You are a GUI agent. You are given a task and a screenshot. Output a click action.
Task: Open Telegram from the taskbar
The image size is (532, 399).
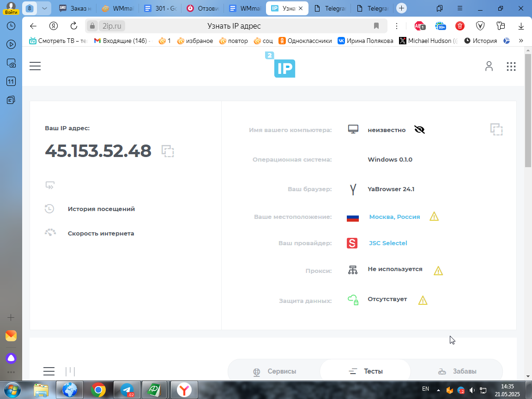coord(127,390)
